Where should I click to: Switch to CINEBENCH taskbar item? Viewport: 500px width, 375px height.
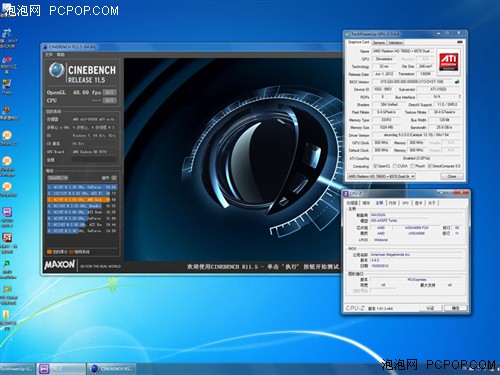(112, 369)
